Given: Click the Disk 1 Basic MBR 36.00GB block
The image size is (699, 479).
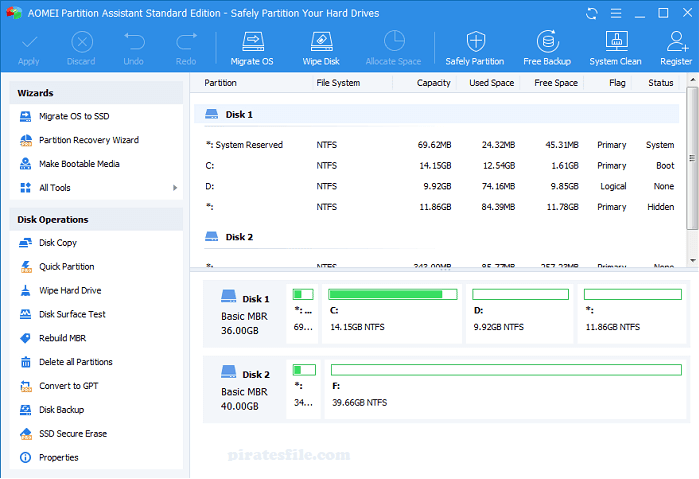Looking at the screenshot, I should [x=245, y=314].
